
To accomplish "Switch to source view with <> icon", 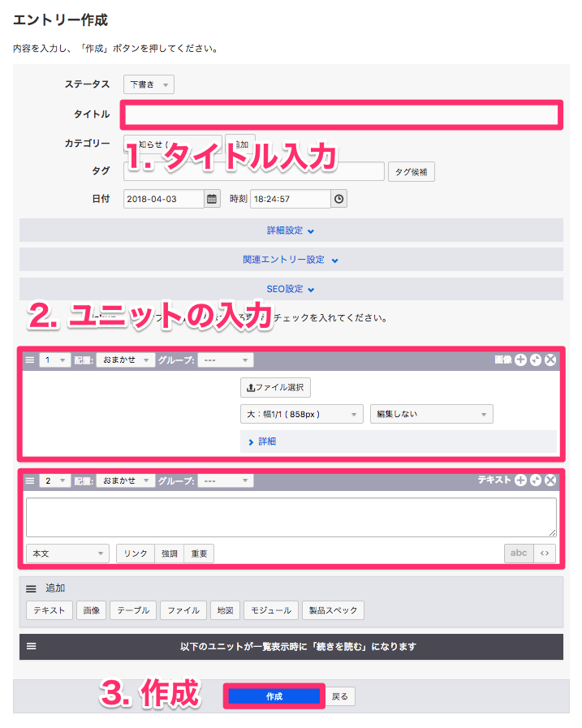I will pos(545,553).
